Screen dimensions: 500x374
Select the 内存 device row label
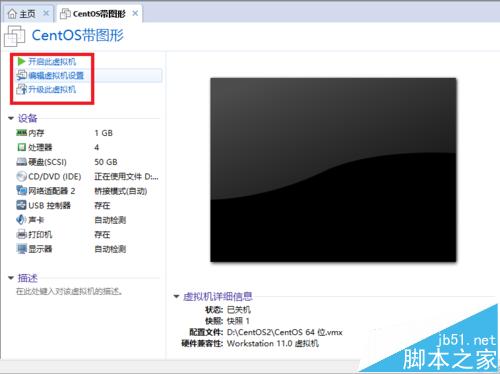(36, 133)
